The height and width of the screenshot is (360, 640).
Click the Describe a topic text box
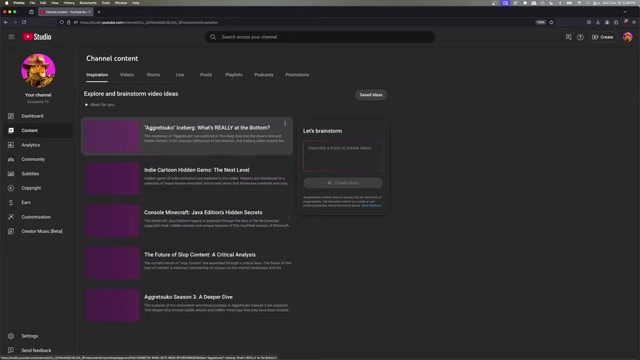point(343,156)
